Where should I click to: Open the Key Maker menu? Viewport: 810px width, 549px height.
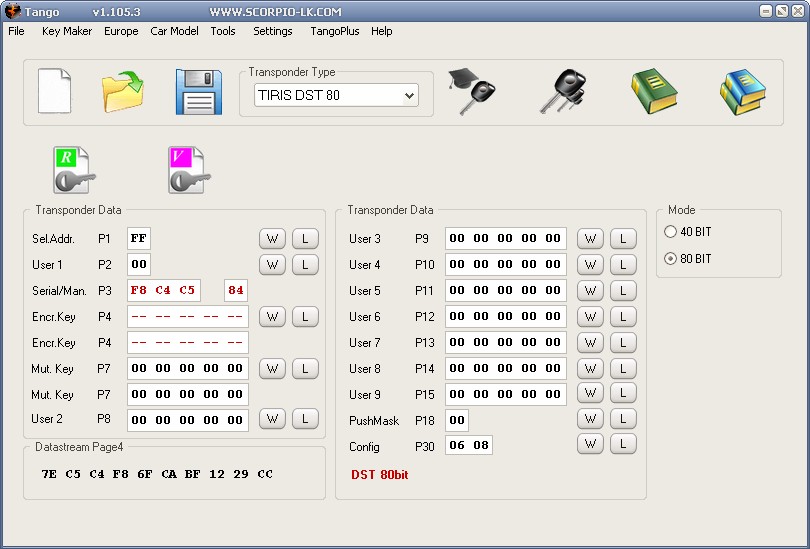(67, 31)
